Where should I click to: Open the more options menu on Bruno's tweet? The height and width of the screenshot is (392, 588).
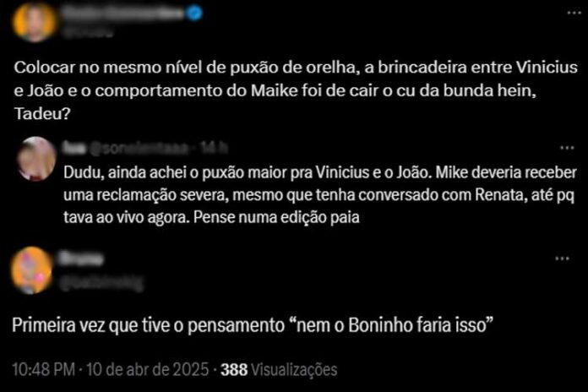click(562, 259)
